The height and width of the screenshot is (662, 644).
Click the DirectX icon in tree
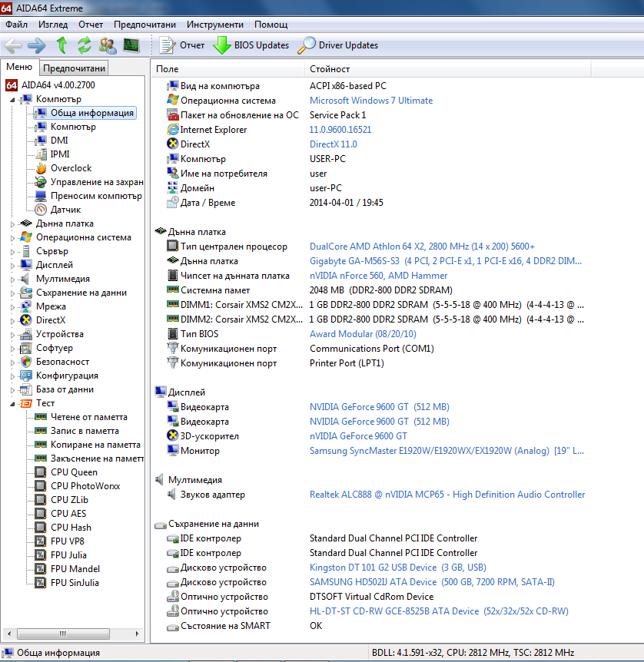(x=26, y=320)
